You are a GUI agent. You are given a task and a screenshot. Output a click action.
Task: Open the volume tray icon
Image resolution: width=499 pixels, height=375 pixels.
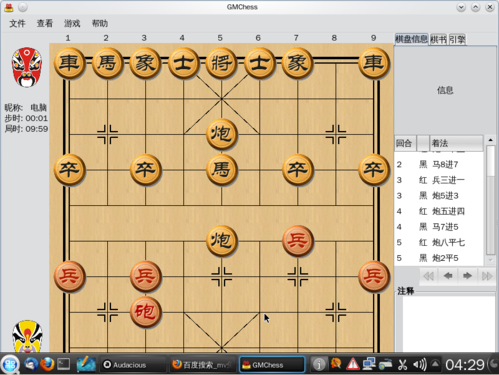point(419,365)
